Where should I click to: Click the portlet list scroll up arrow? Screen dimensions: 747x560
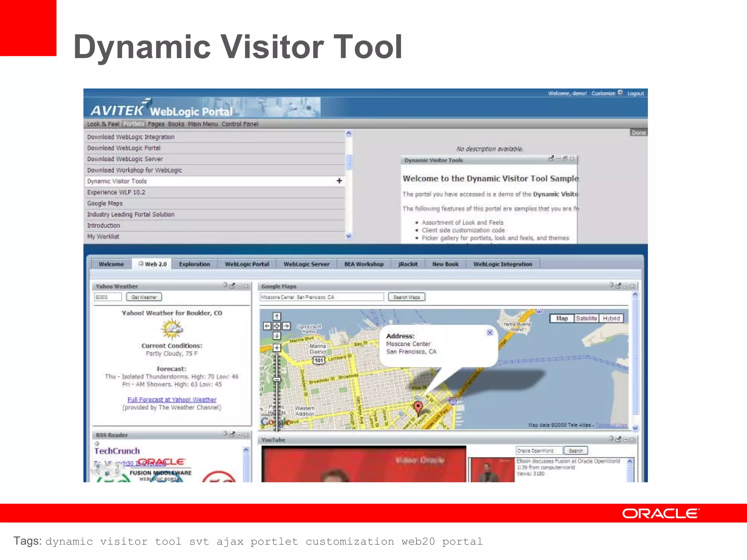349,134
